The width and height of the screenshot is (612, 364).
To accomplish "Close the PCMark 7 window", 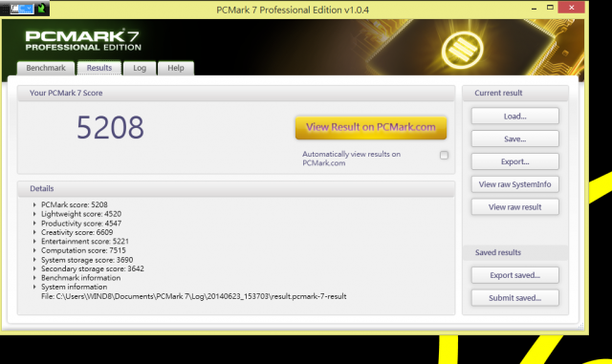I will click(x=572, y=8).
